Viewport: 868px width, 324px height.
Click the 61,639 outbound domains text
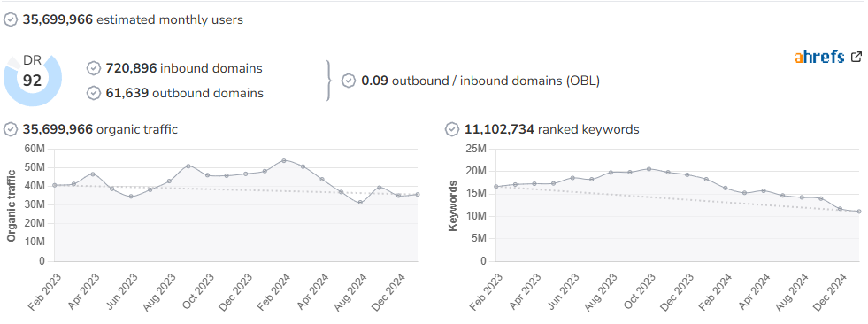(184, 93)
